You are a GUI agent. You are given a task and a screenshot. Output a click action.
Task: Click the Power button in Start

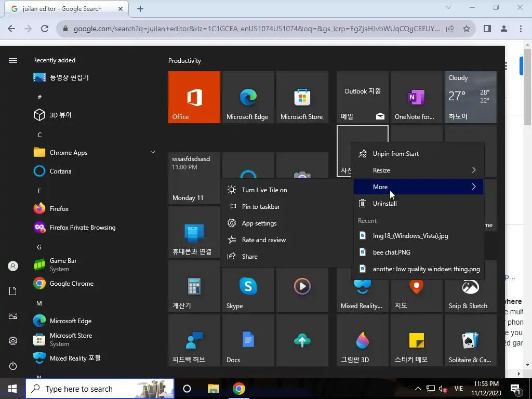(x=13, y=366)
